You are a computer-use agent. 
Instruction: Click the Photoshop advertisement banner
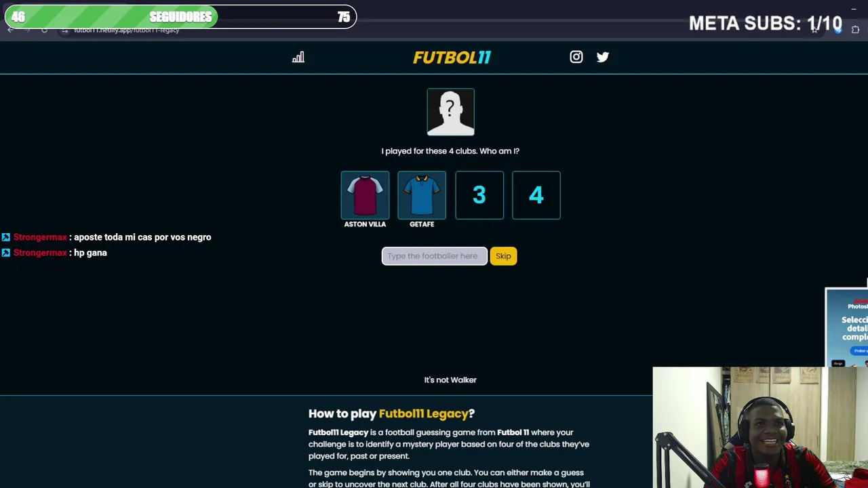click(x=847, y=327)
